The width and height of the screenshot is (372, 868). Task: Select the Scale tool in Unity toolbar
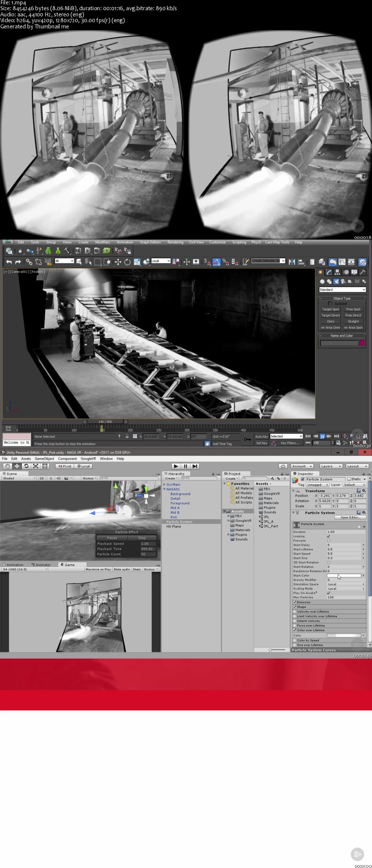[36, 466]
